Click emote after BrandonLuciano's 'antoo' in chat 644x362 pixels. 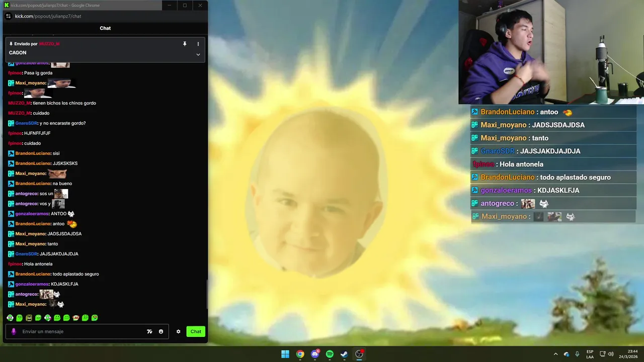(72, 224)
